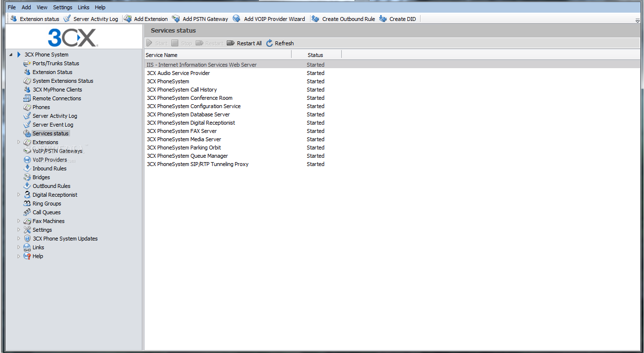
Task: Select 3CX PhoneSystem Configuration Service row
Action: coord(392,106)
